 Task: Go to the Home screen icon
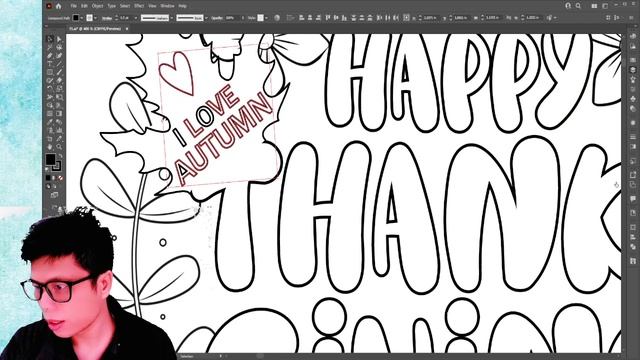coord(58,6)
